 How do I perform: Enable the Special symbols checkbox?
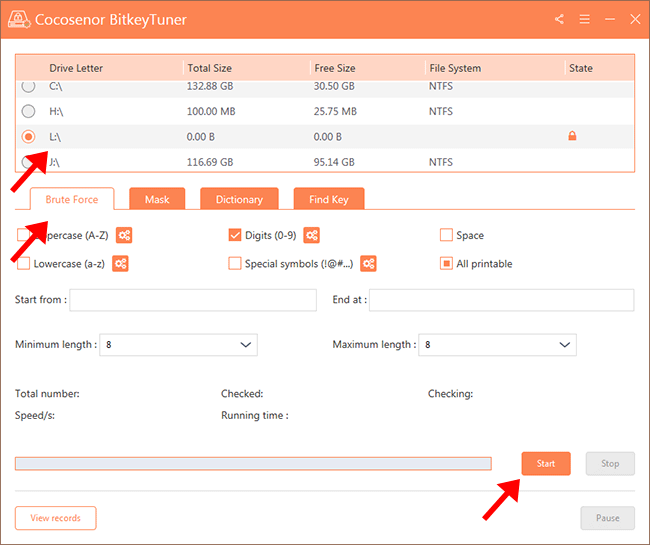pos(235,264)
